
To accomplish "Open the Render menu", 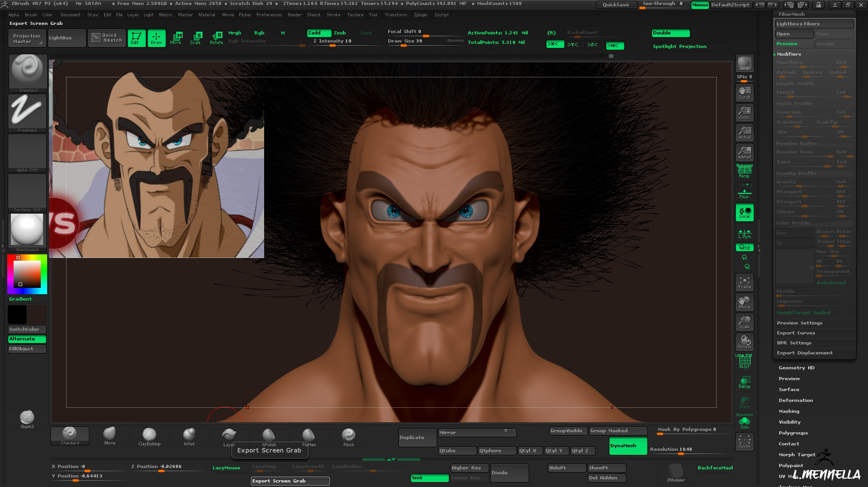I will 294,15.
